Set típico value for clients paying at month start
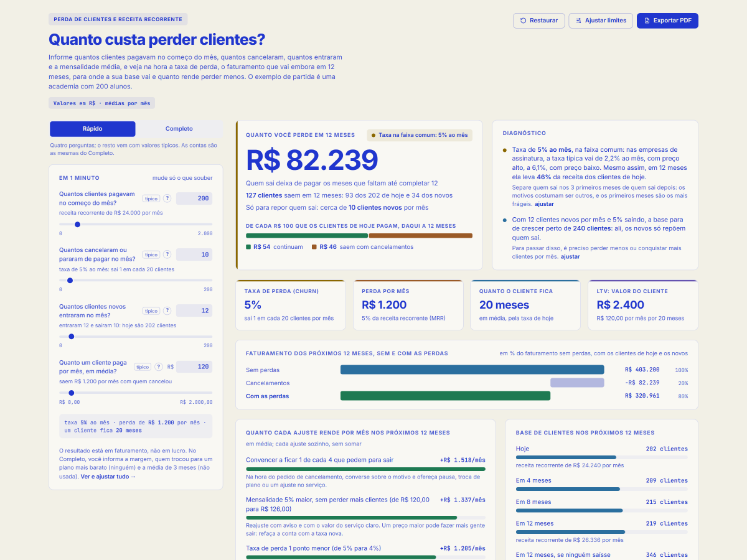 (151, 198)
